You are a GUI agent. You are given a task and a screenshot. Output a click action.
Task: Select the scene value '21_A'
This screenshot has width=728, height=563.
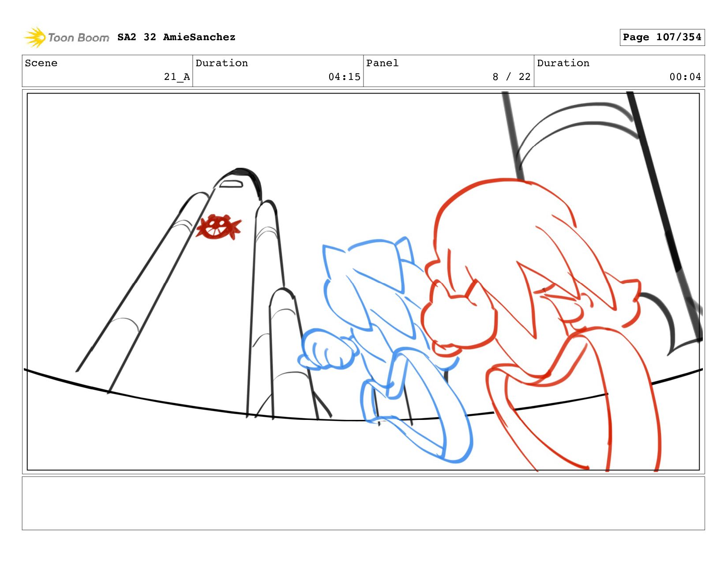[177, 77]
